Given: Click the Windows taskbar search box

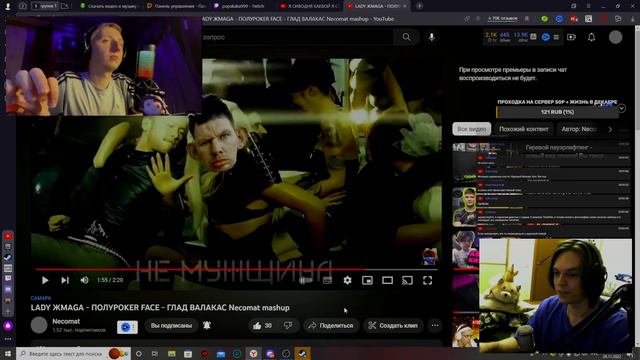Looking at the screenshot, I should coord(73,353).
